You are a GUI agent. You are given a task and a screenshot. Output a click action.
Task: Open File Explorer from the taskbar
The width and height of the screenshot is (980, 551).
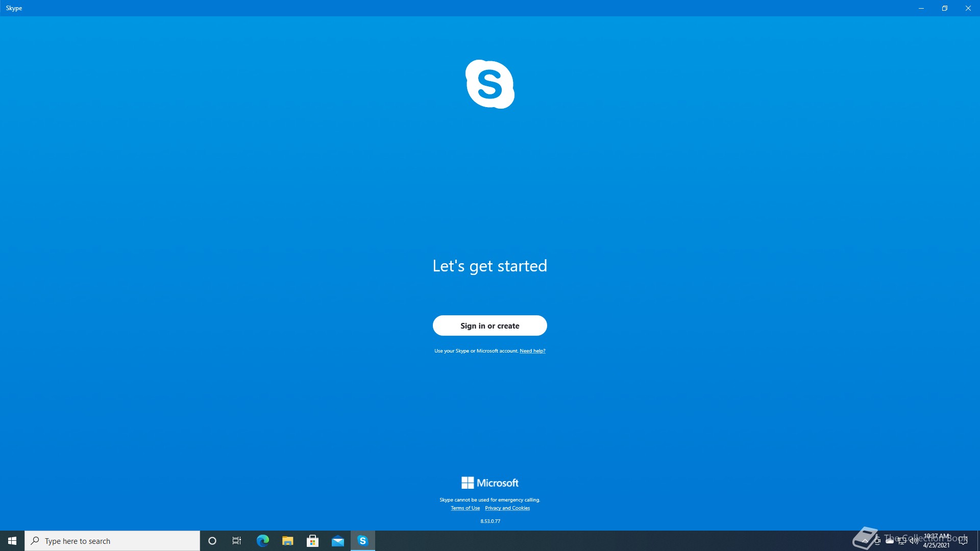tap(287, 541)
